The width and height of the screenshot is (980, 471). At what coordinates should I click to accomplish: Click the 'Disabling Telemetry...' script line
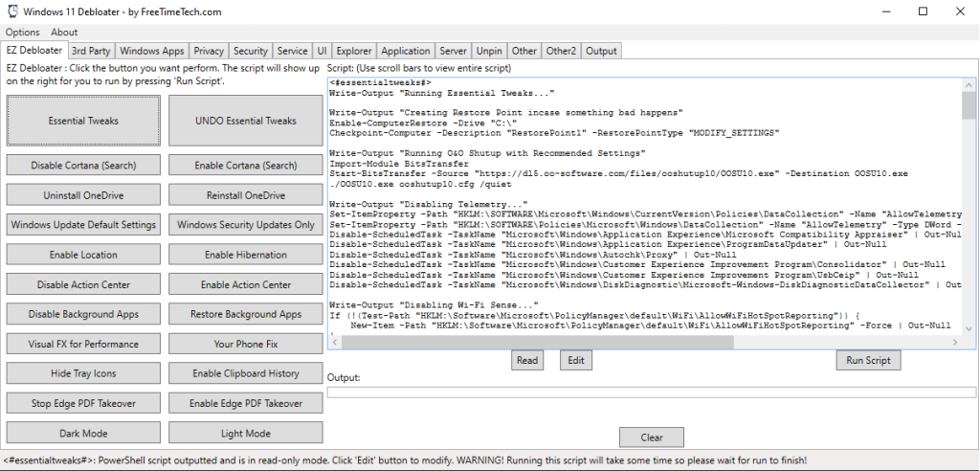[x=429, y=205]
